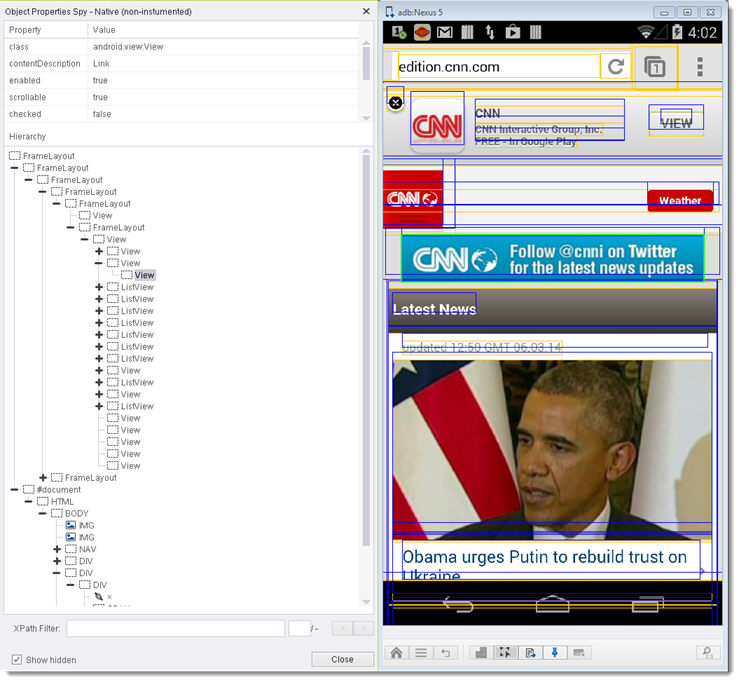
Task: Tap the Weather button on the CNN page
Action: tap(680, 201)
